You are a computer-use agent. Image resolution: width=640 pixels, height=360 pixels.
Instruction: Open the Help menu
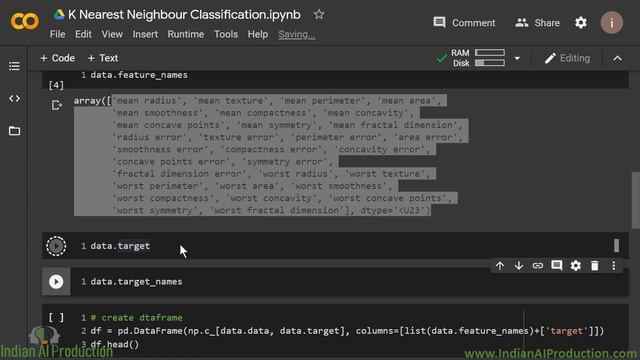(x=258, y=34)
